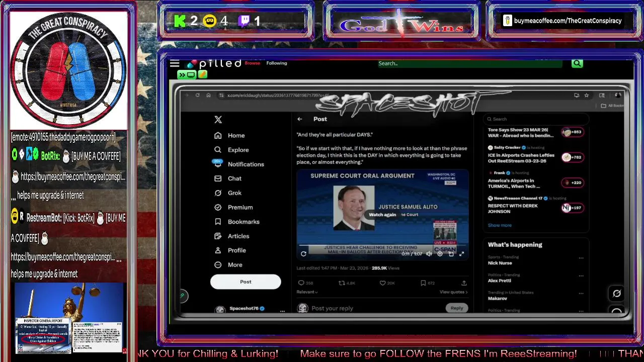This screenshot has height=362, width=644.
Task: Switch video to picture-in-picture
Action: tap(451, 254)
